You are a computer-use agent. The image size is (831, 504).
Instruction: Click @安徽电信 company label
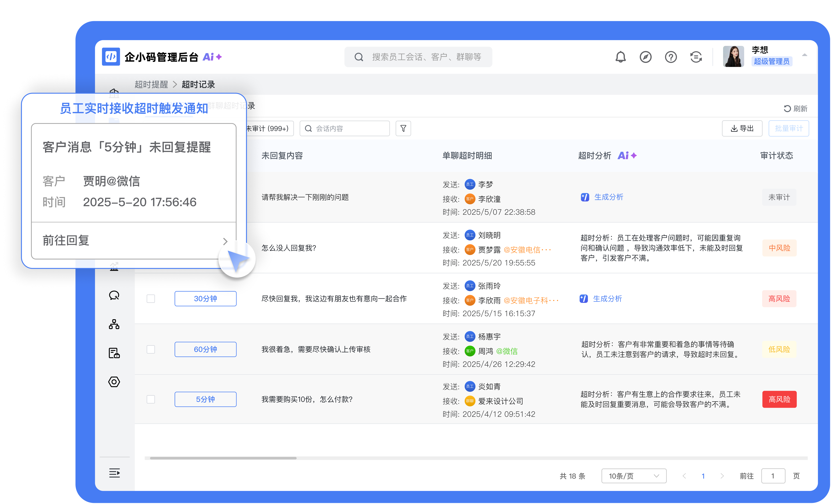point(527,250)
